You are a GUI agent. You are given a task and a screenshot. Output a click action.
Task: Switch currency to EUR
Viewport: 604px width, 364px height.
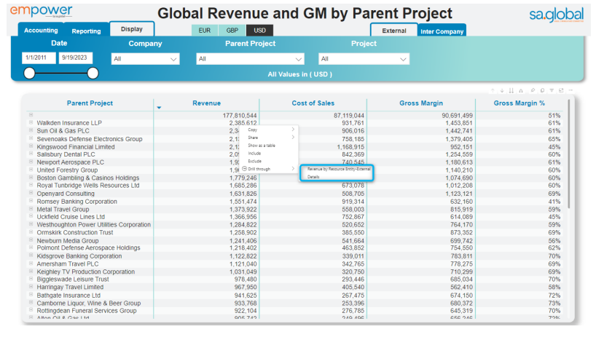point(205,31)
